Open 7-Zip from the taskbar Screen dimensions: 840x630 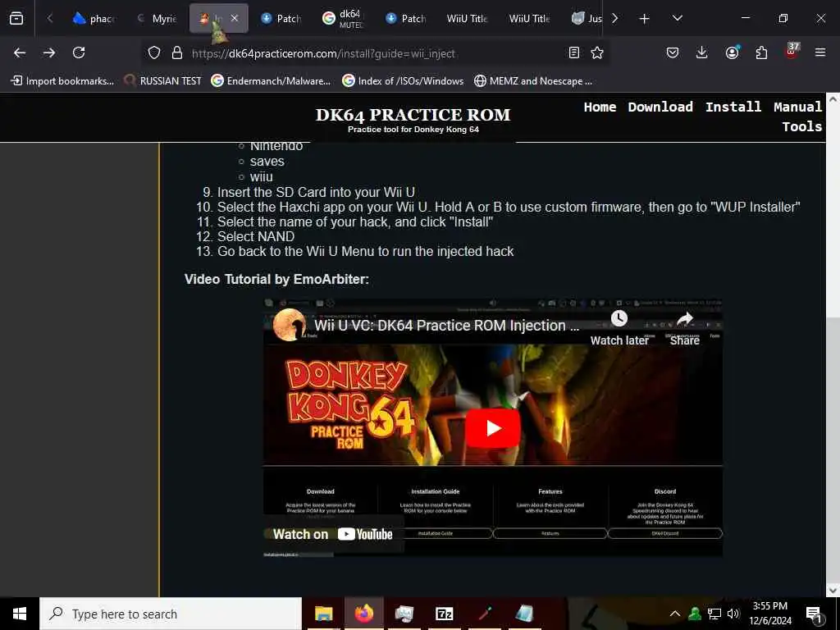[x=444, y=614]
